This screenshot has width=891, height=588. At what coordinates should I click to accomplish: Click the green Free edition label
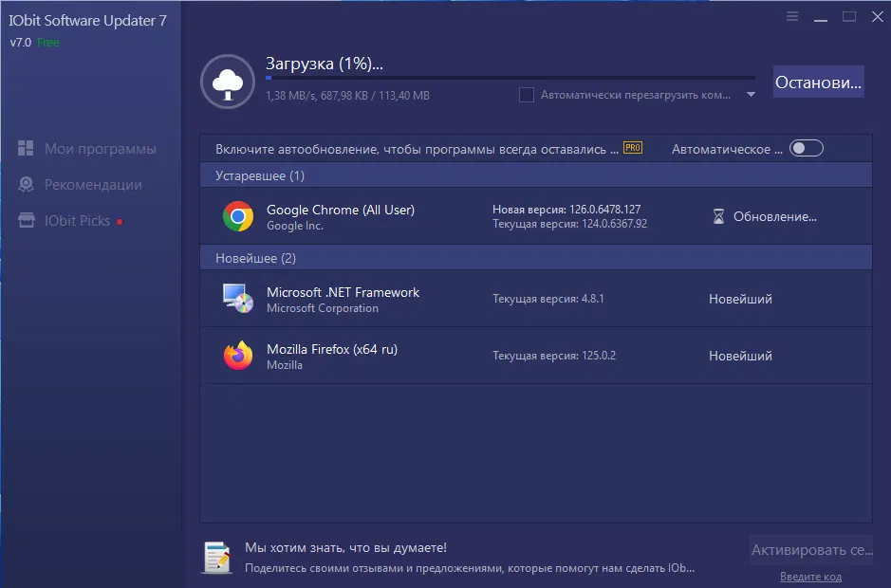(x=47, y=42)
